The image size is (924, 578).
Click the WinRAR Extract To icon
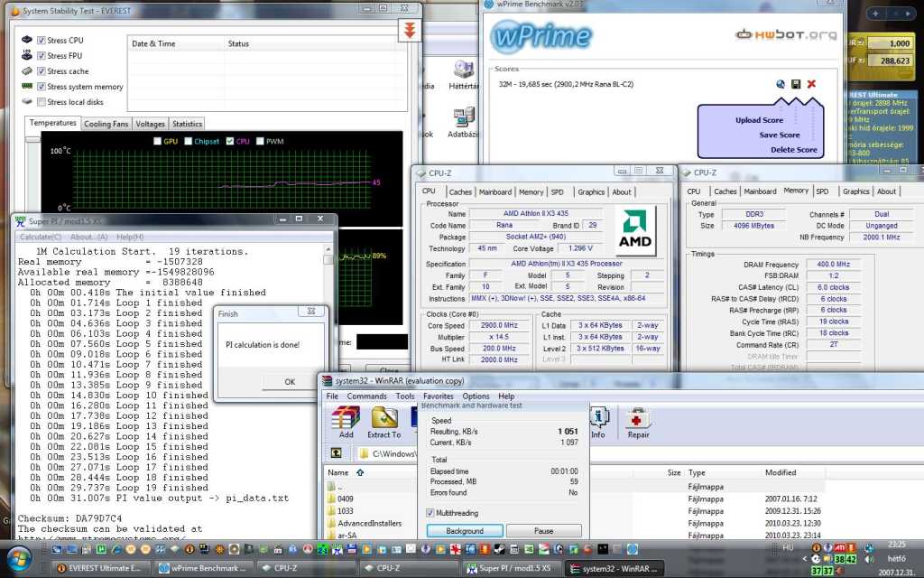(x=384, y=423)
